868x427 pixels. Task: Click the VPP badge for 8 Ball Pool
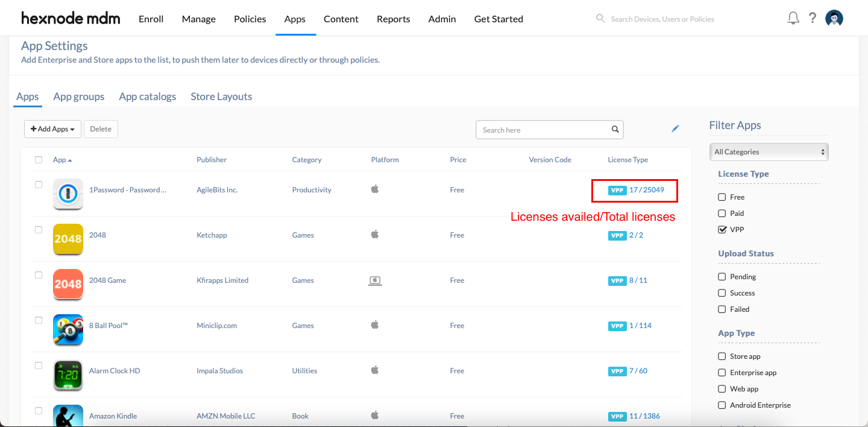coord(617,326)
